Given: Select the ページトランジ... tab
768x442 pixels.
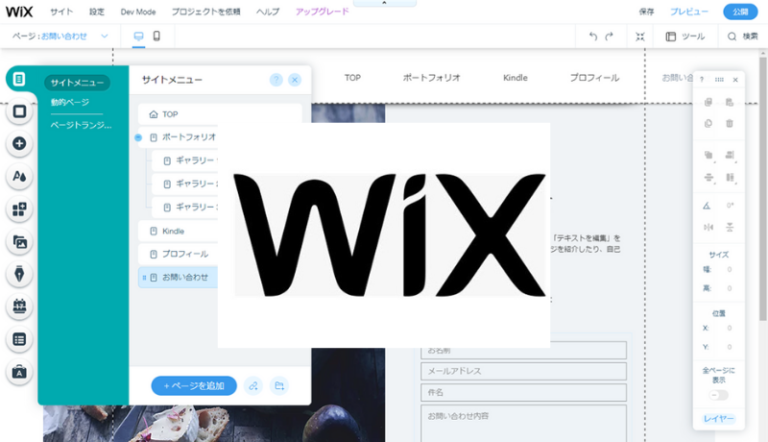Looking at the screenshot, I should tap(81, 125).
